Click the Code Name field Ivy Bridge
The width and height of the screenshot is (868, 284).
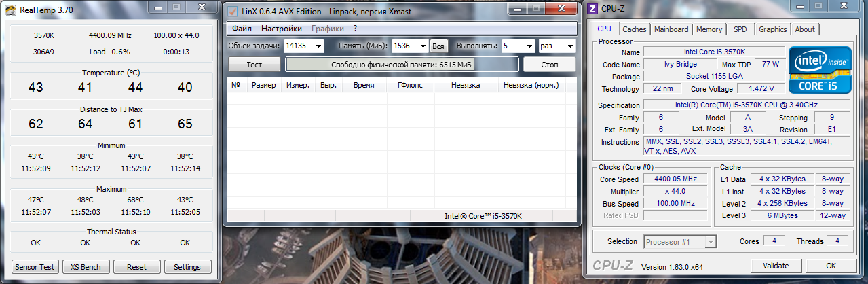pos(679,65)
